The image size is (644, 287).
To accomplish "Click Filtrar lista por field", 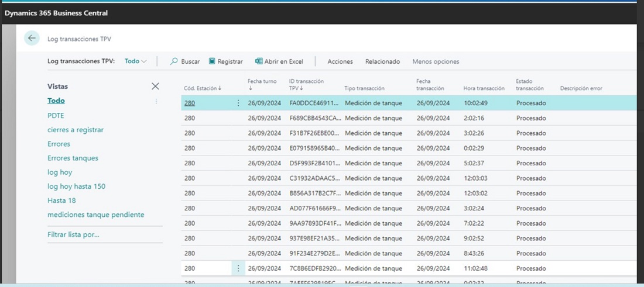I will pos(73,234).
